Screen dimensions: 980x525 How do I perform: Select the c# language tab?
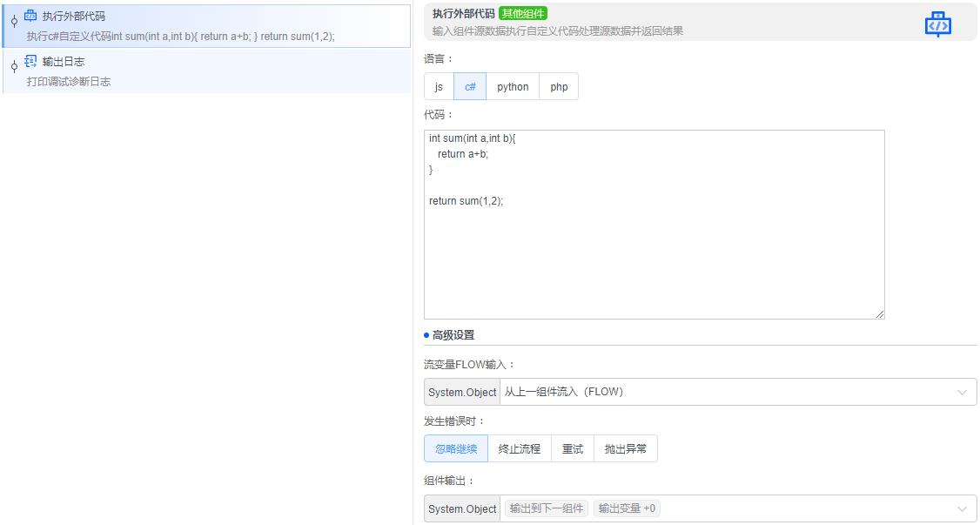pos(470,86)
